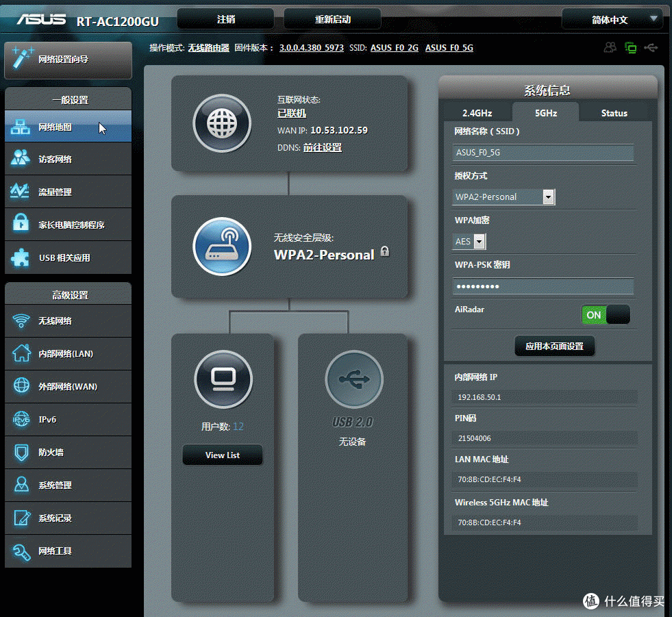672x617 pixels.
Task: Click the DDNS 前往设置 link
Action: tap(323, 148)
